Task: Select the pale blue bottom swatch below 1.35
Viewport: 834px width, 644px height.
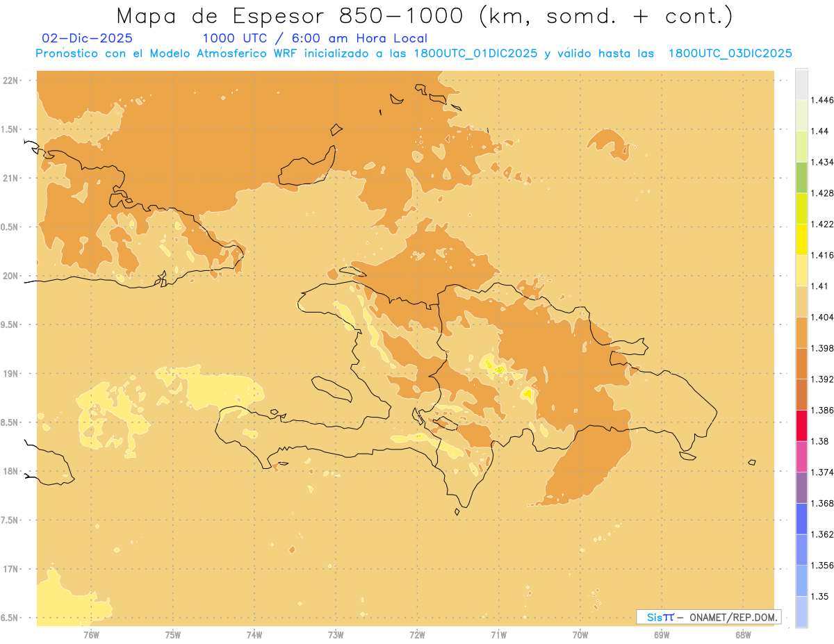Action: (801, 612)
